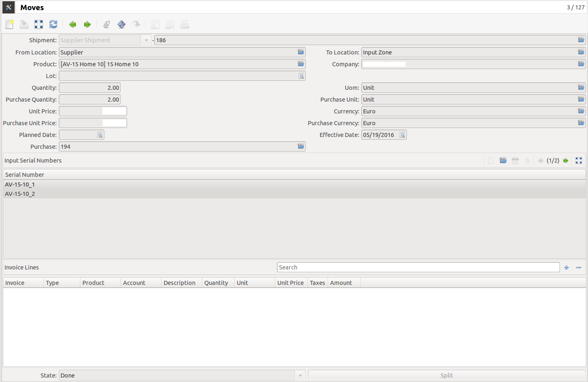Open notes with the diamond icon
This screenshot has height=382, width=588.
pos(121,24)
